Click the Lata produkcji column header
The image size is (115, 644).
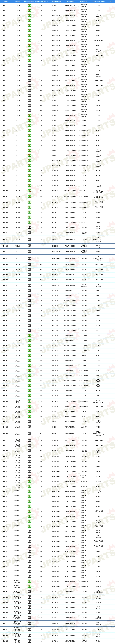click(x=56, y=1)
